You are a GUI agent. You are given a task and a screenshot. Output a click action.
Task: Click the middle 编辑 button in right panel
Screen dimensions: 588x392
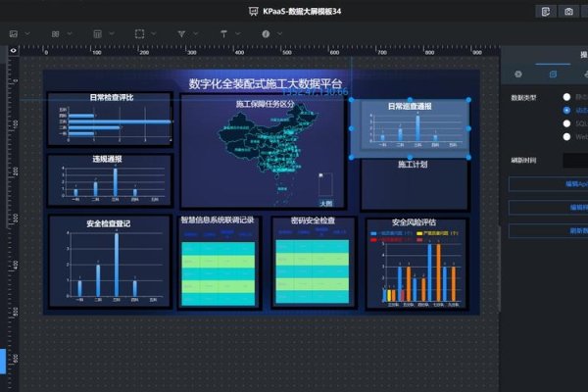click(548, 208)
